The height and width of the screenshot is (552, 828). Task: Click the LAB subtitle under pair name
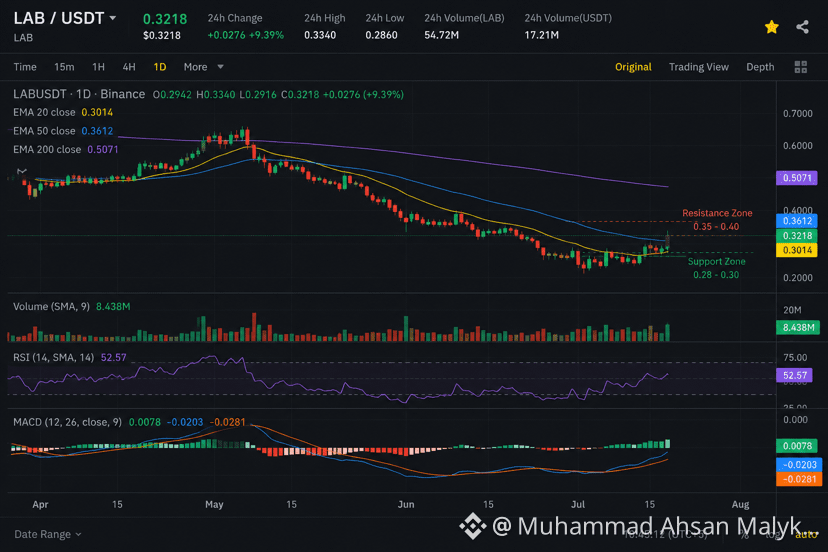[23, 38]
